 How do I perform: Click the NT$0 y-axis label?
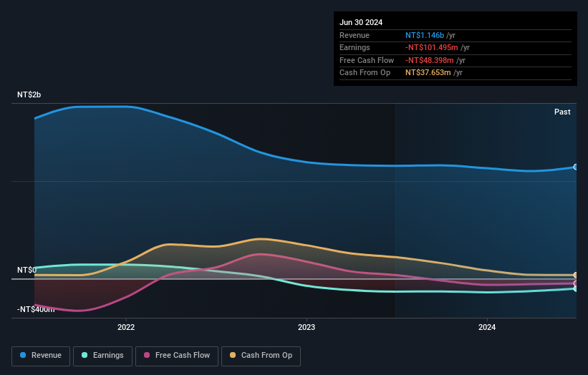[26, 270]
